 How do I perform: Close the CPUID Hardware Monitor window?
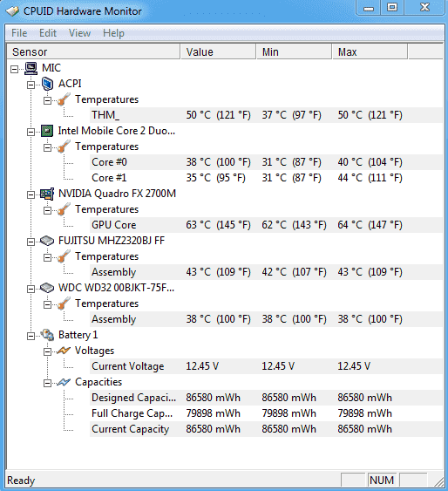point(424,8)
